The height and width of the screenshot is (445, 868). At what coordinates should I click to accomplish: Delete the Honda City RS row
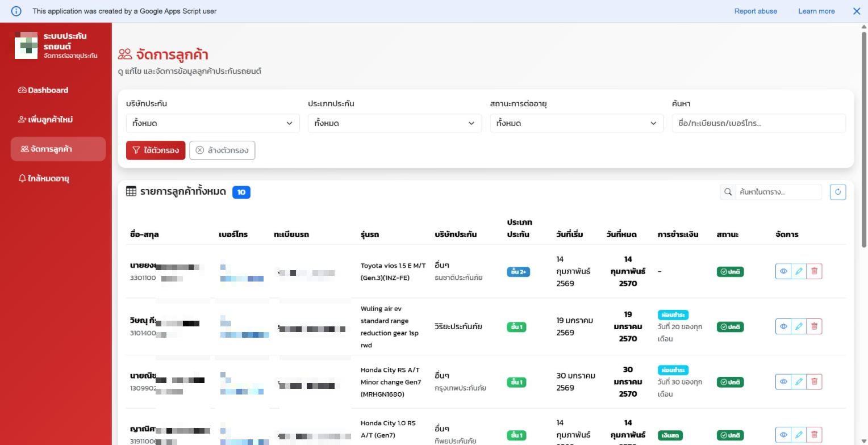coord(814,381)
